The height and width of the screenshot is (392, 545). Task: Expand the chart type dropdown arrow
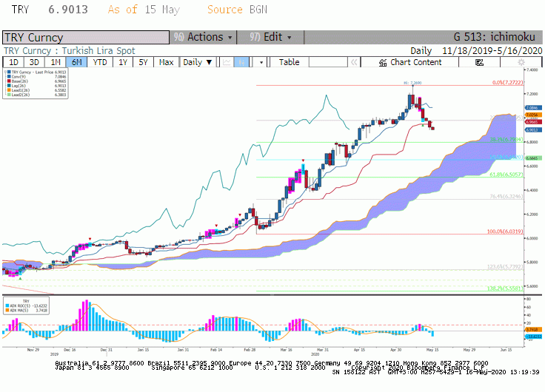[x=261, y=62]
